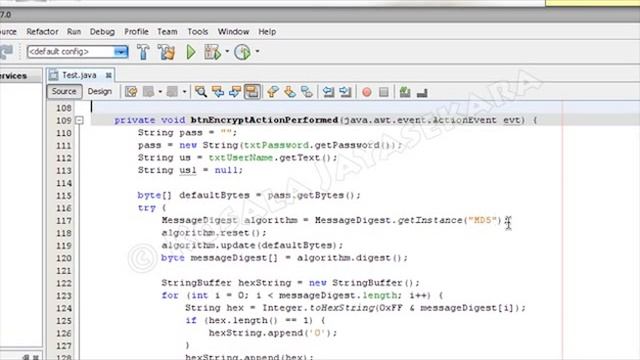Viewport: 640px width, 360px height.
Task: Open the Run menu
Action: click(74, 31)
